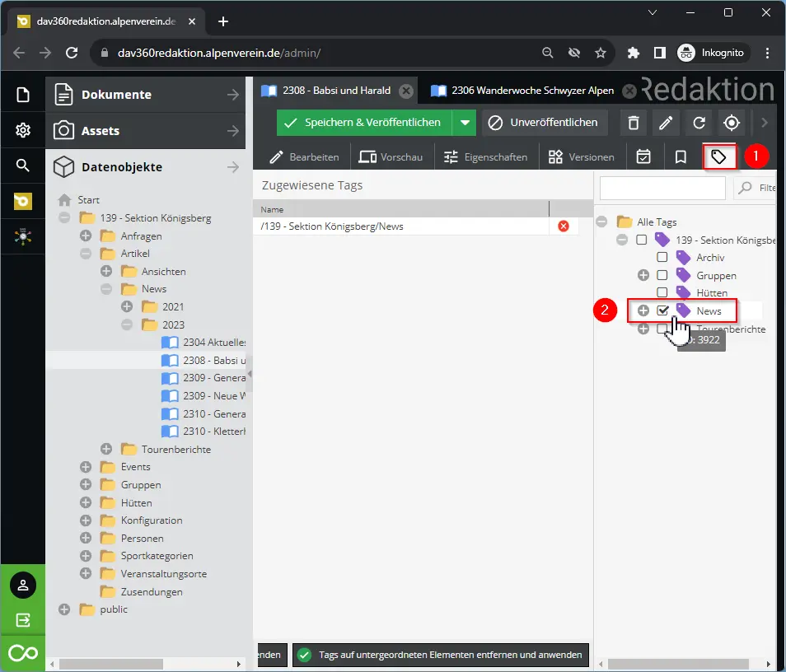Click the Unveröffentlichen button

coord(545,123)
